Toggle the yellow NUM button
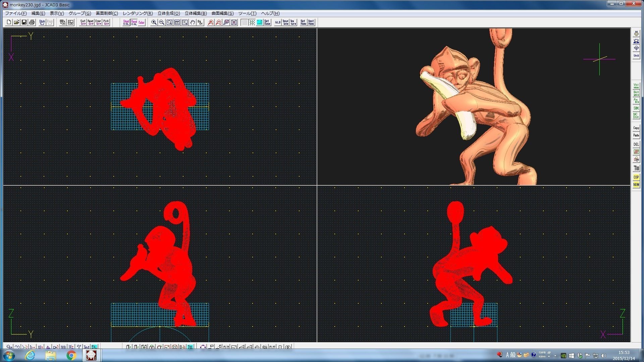The width and height of the screenshot is (644, 362). (x=636, y=185)
